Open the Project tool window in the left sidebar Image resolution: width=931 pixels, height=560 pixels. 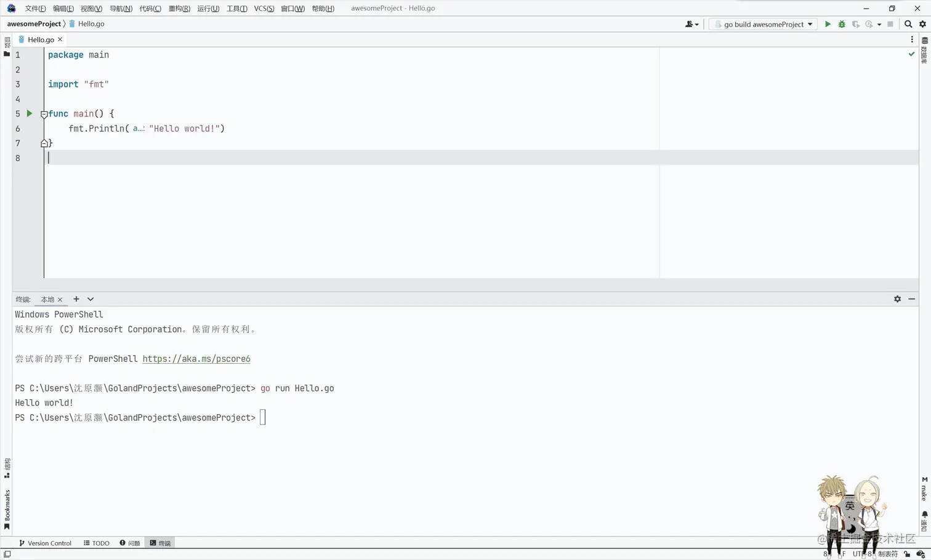[7, 46]
